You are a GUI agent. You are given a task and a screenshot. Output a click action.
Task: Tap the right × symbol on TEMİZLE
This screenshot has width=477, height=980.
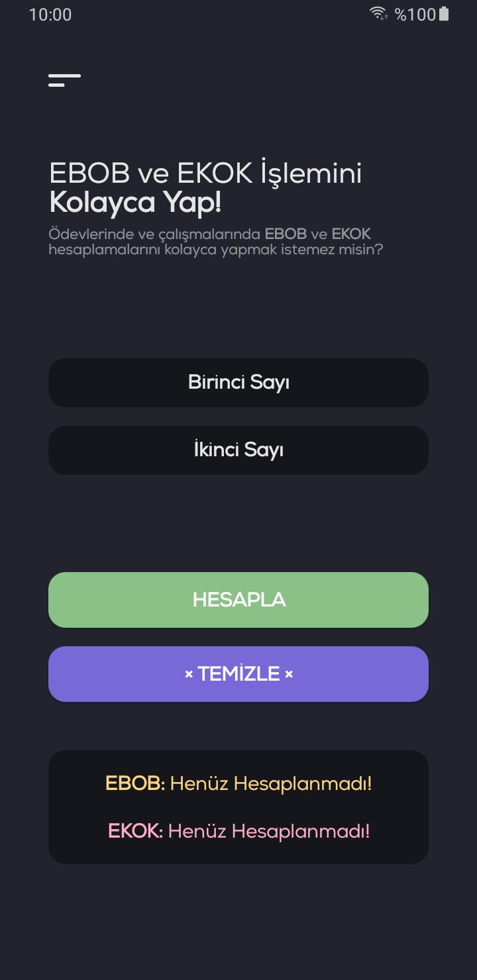(x=289, y=674)
